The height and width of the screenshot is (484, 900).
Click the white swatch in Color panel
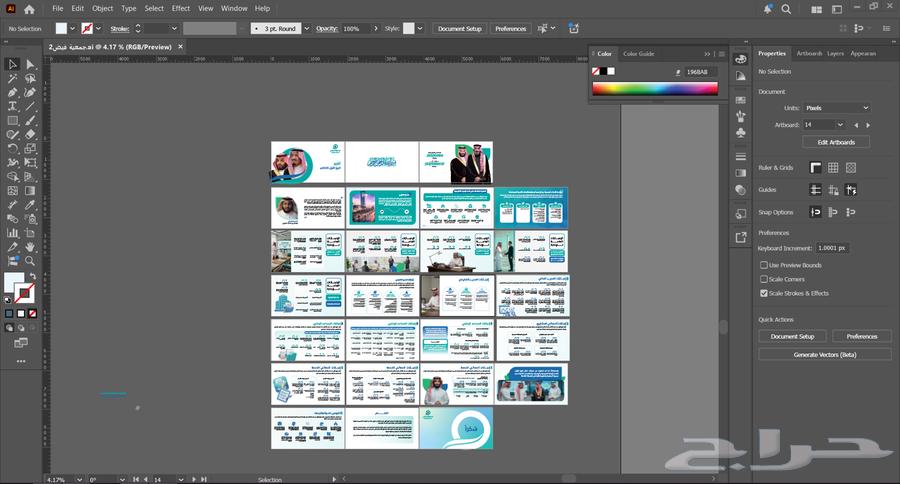pyautogui.click(x=611, y=71)
